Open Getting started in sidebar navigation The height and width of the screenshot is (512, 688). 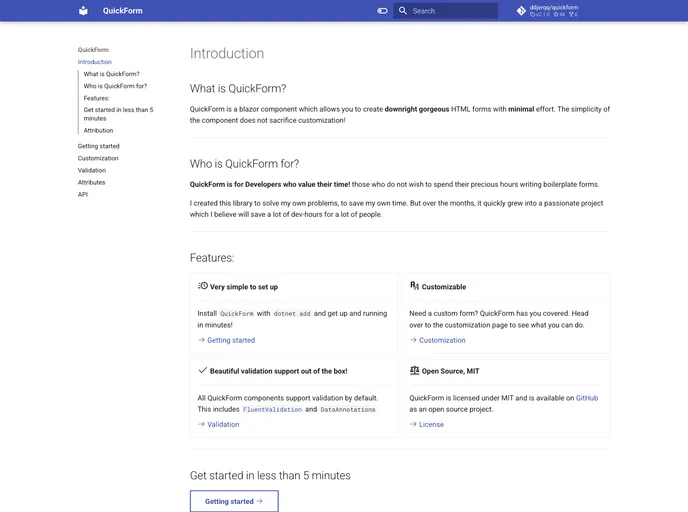[x=99, y=146]
